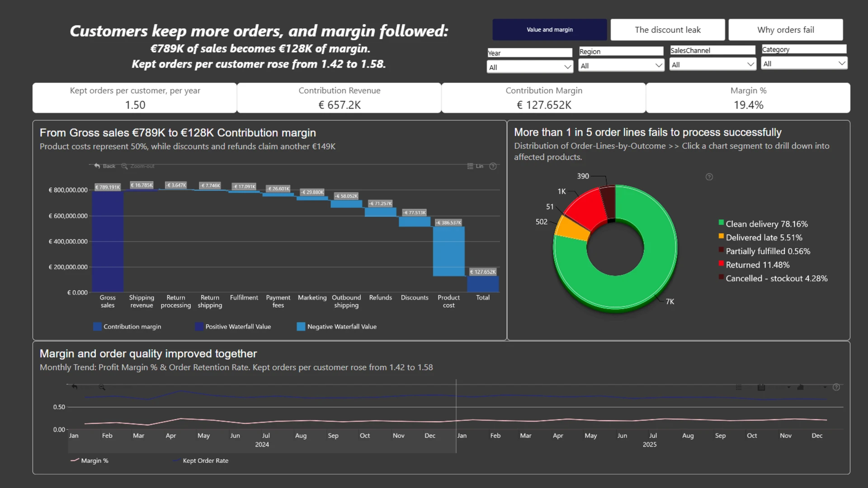This screenshot has width=868, height=488.
Task: Click the Zoom-out magnifier in the waterfall chart
Action: [x=124, y=166]
